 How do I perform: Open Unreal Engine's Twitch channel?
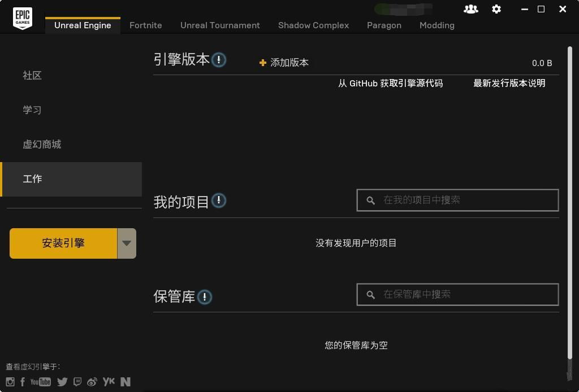77,382
